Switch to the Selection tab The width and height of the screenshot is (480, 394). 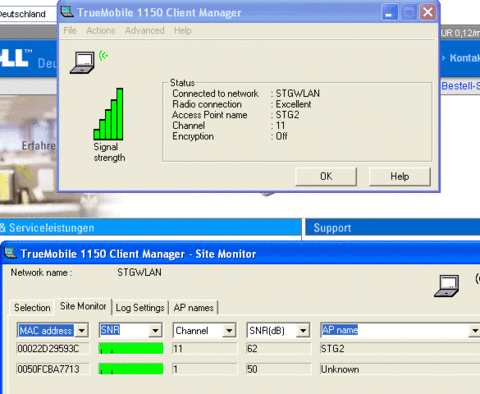(x=32, y=307)
